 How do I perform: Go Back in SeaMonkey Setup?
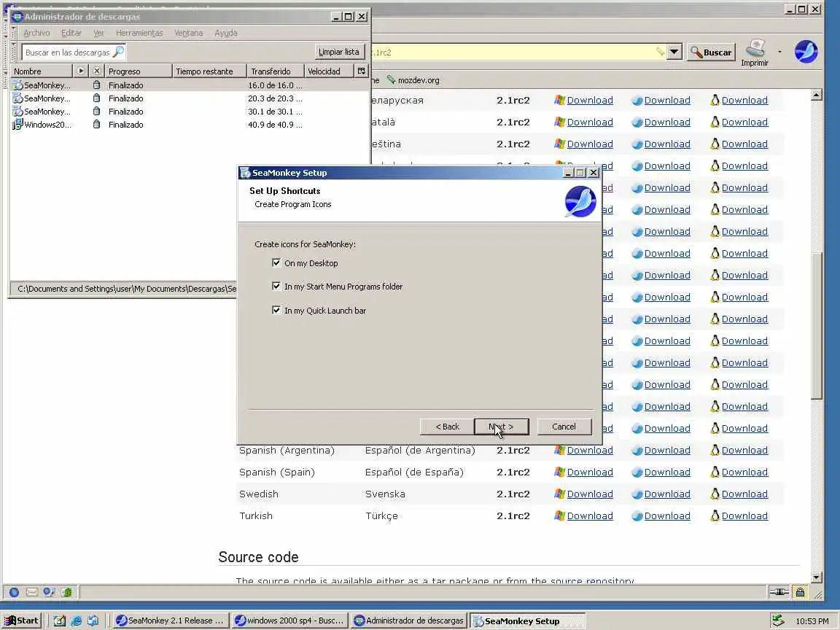pos(447,427)
